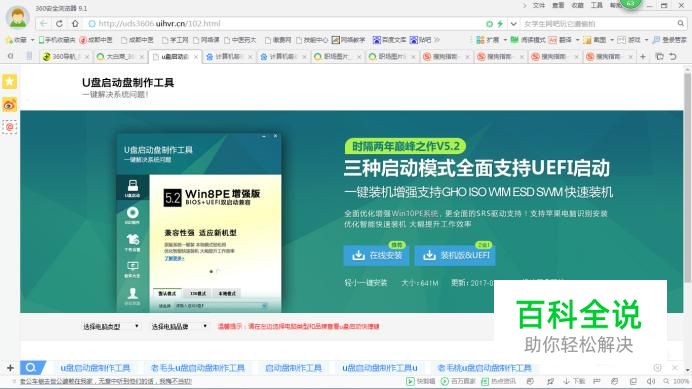The width and height of the screenshot is (692, 389).
Task: Open the 下载 downloads icon in status bar
Action: 574,381
